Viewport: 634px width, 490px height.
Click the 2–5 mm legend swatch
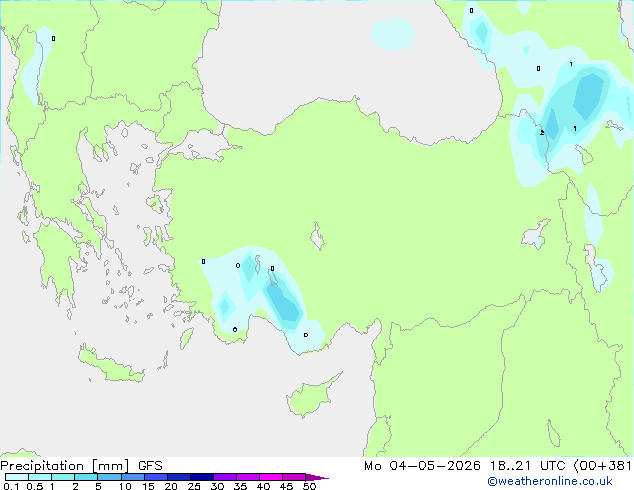point(86,477)
